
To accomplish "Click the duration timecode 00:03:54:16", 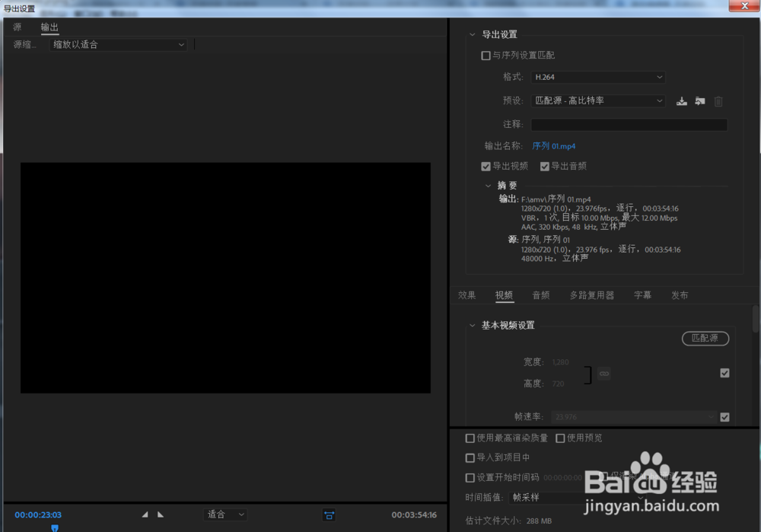I will (414, 515).
